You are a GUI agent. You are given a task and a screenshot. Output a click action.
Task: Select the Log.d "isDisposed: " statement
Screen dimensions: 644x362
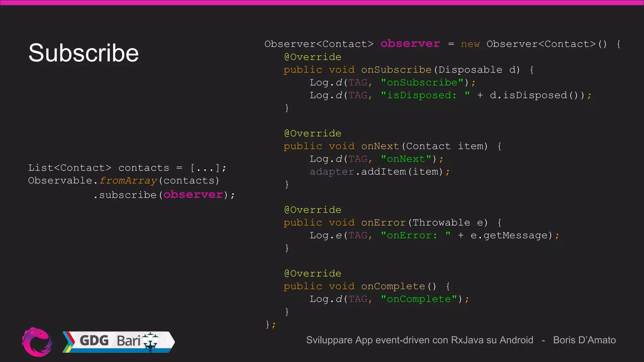(451, 95)
